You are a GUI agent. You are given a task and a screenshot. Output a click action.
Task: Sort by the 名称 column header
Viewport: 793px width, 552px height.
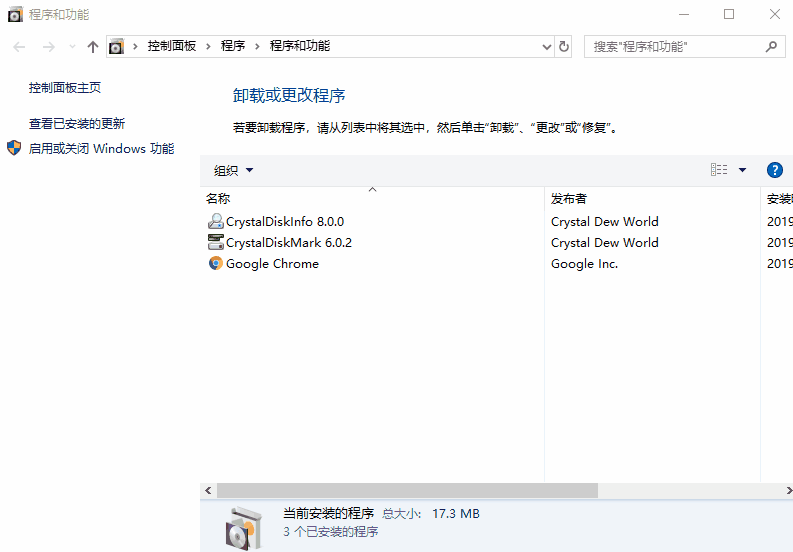tap(372, 198)
